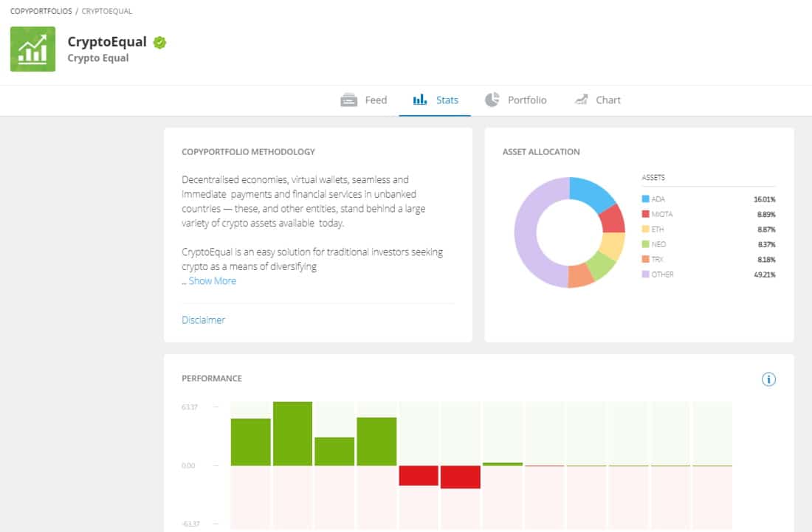812x532 pixels.
Task: Click the Stats bar chart icon
Action: coord(420,100)
